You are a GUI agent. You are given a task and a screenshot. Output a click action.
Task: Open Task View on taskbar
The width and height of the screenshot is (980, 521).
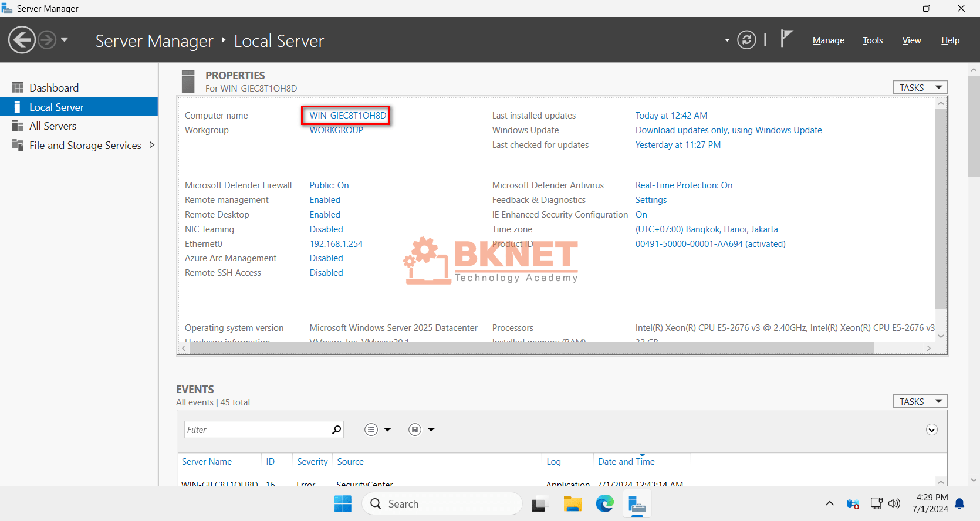540,504
